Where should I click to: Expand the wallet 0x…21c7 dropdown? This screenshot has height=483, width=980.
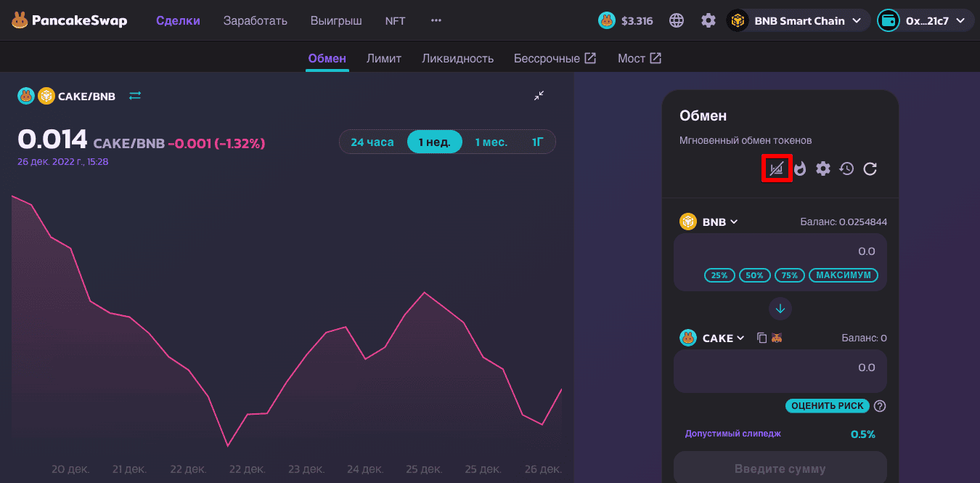[925, 20]
